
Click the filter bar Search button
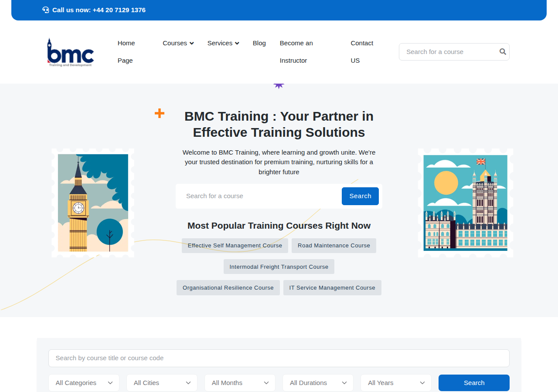pyautogui.click(x=474, y=383)
